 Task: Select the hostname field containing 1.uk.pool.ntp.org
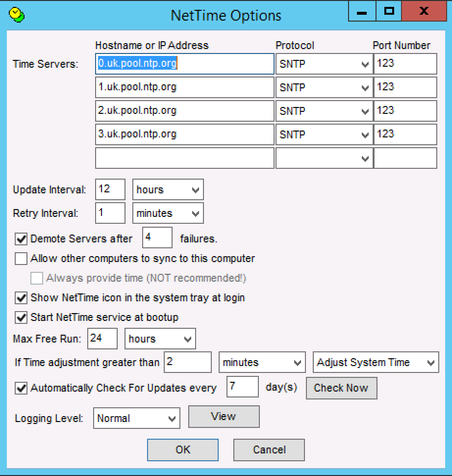point(184,87)
